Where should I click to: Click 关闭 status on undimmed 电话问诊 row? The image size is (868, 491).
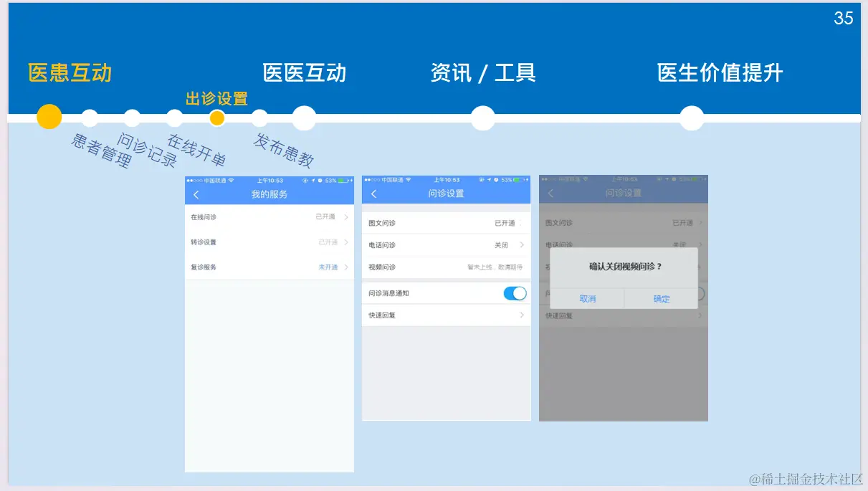(502, 245)
